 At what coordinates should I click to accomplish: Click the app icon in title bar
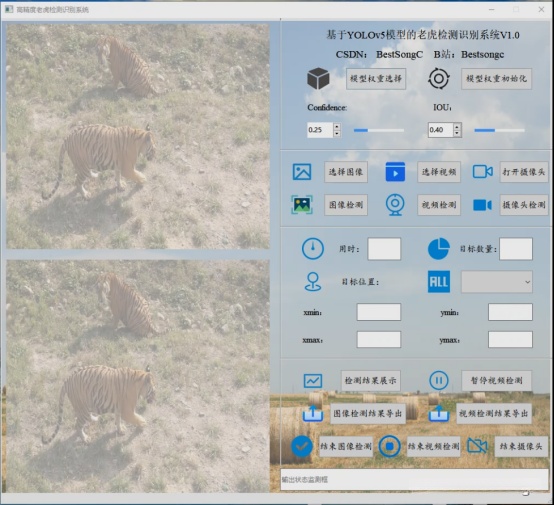[x=9, y=9]
